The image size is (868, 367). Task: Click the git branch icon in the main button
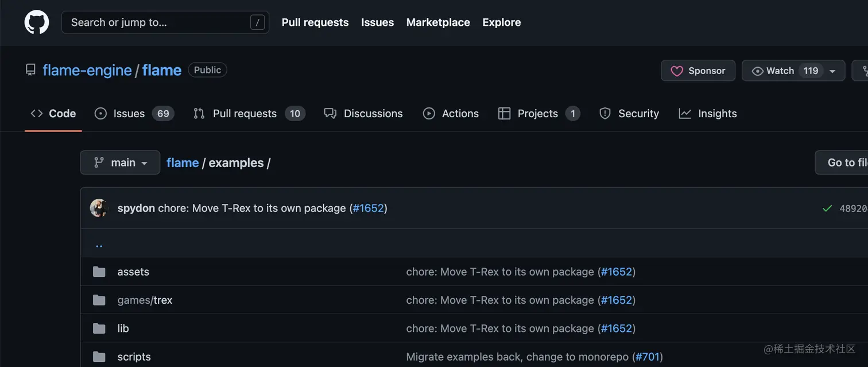(x=99, y=163)
